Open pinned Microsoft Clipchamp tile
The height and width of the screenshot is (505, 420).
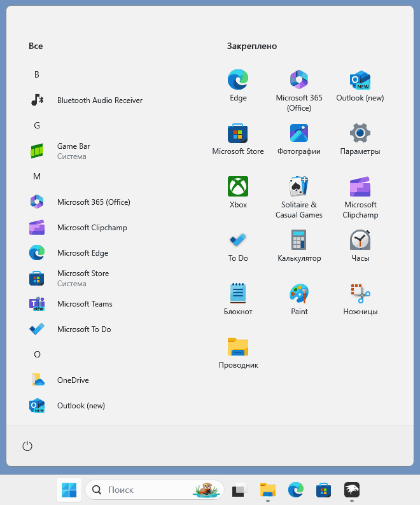click(360, 197)
